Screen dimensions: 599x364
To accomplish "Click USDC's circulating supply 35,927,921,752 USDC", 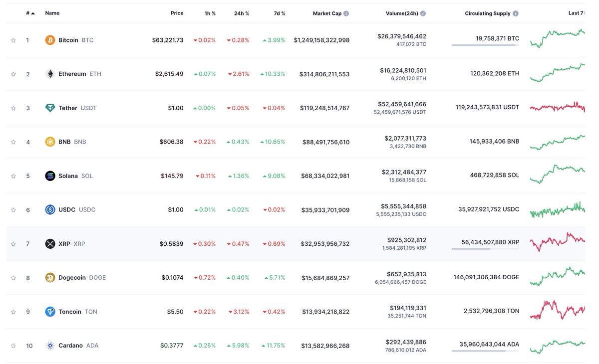I will pyautogui.click(x=489, y=209).
